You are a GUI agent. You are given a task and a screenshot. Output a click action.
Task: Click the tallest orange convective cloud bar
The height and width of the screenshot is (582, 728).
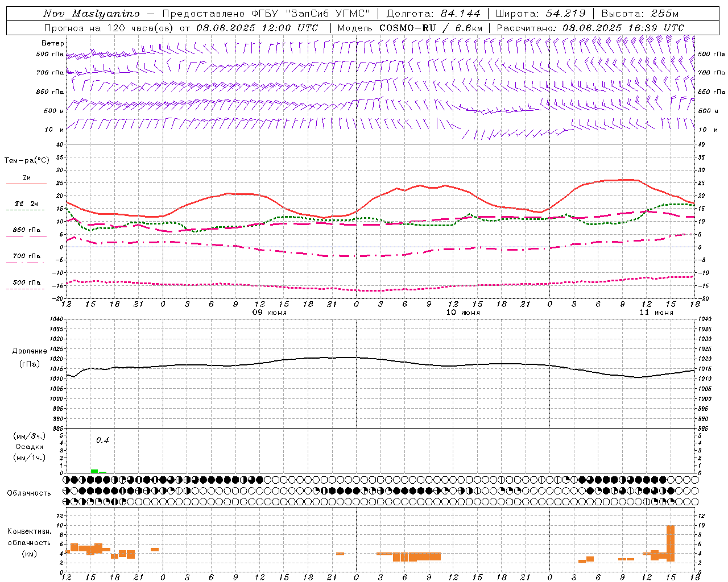[x=671, y=543]
